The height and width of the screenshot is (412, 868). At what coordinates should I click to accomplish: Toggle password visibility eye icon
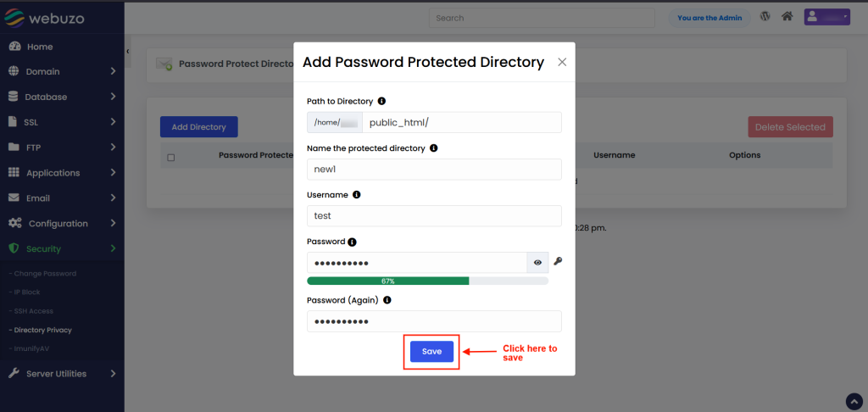(537, 263)
